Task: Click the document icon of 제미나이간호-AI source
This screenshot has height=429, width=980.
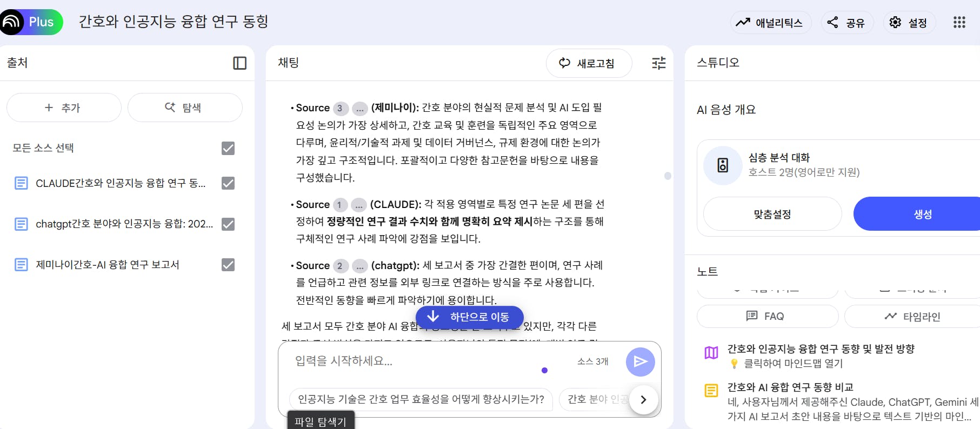Action: pos(21,265)
